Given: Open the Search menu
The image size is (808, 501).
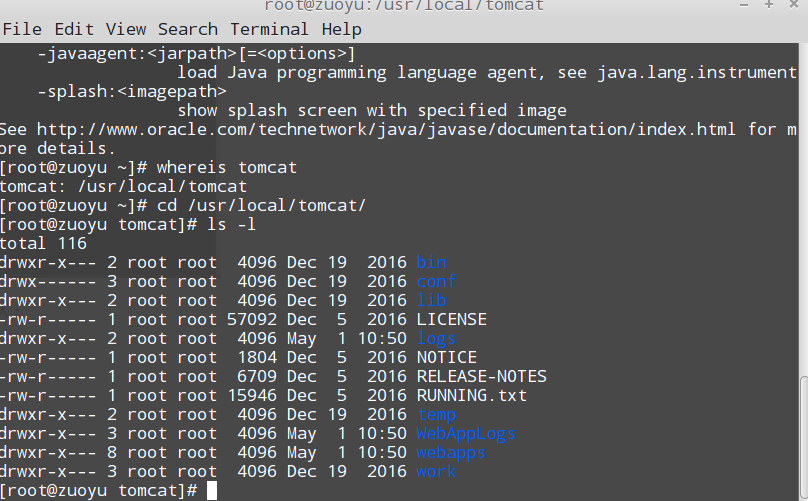Looking at the screenshot, I should [187, 29].
